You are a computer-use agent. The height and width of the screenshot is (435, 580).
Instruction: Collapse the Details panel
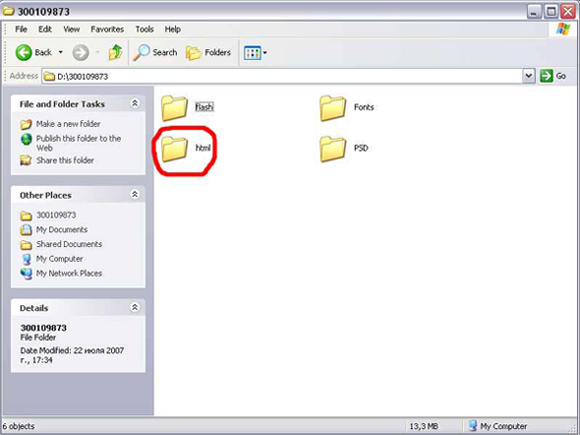click(x=135, y=307)
